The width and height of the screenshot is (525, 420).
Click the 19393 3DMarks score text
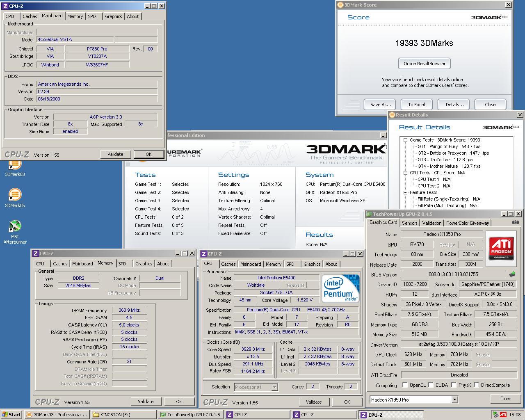424,43
